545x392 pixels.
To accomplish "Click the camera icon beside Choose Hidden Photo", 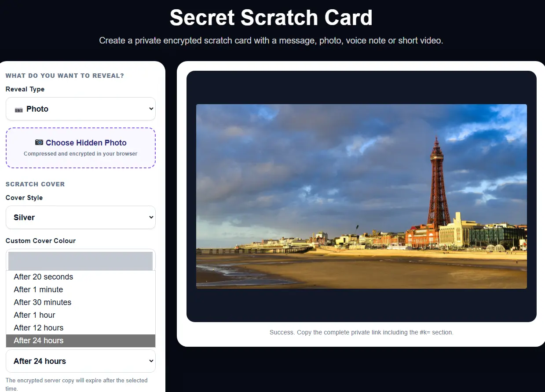I will pos(39,142).
